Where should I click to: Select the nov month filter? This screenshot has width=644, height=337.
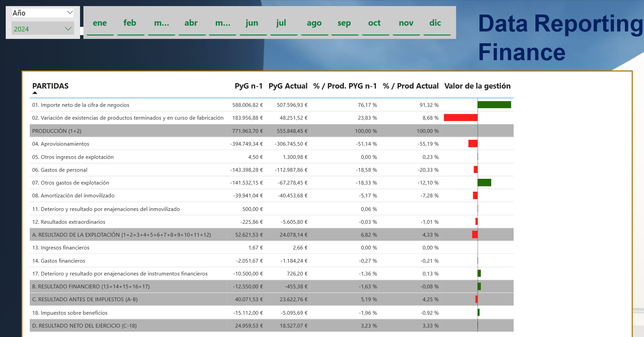pos(406,23)
